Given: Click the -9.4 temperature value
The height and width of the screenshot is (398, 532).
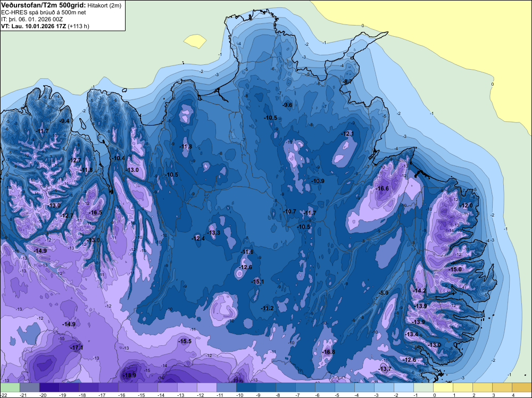Looking at the screenshot, I should click(64, 121).
